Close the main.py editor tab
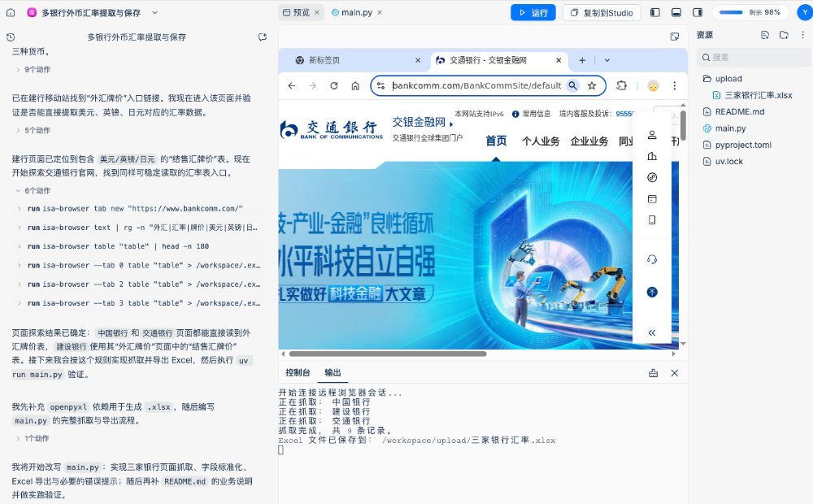813x504 pixels. [x=380, y=12]
